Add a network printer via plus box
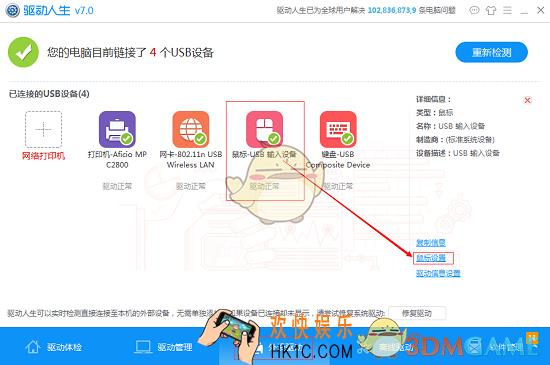Viewport: 550px width, 365px height. [43, 129]
